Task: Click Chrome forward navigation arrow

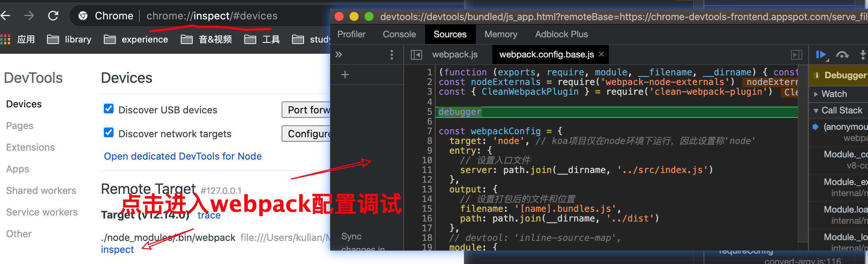Action: (x=29, y=16)
